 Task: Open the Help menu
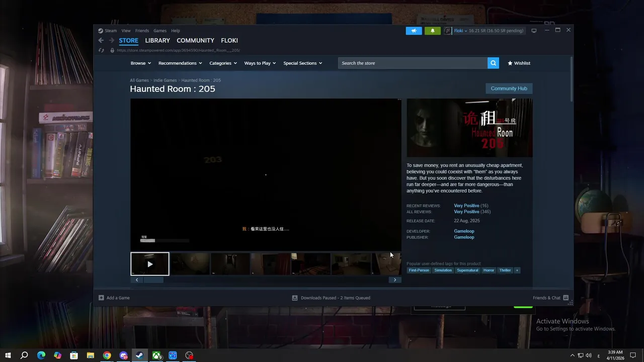175,31
